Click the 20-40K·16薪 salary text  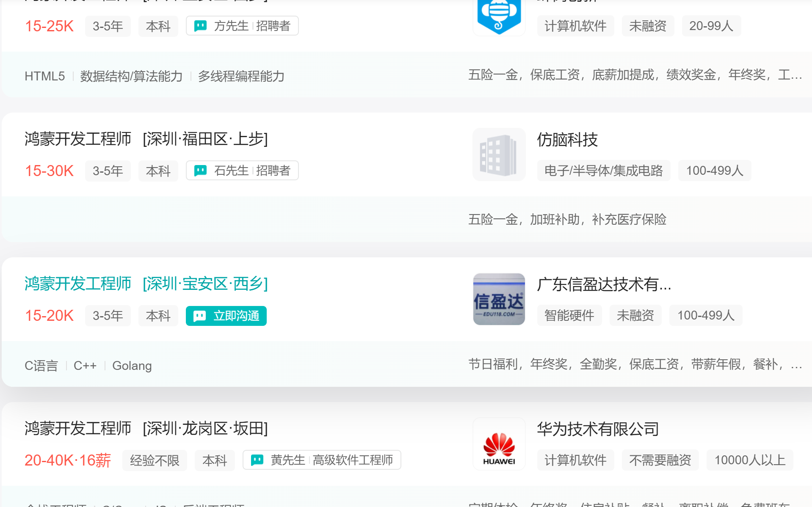click(68, 460)
